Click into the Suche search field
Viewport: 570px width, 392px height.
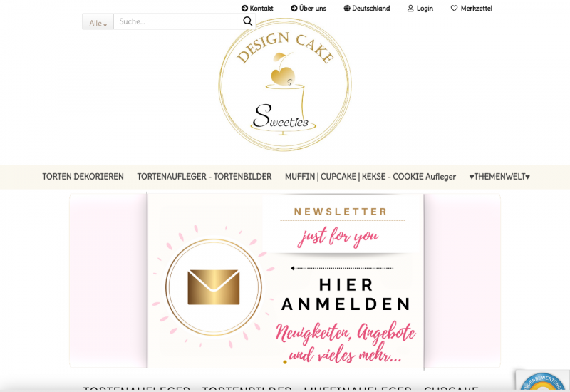tap(178, 22)
